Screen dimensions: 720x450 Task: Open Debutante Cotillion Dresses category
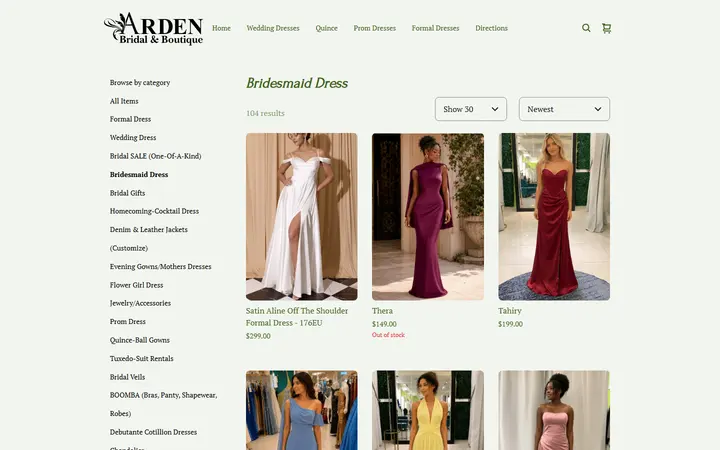pos(153,432)
